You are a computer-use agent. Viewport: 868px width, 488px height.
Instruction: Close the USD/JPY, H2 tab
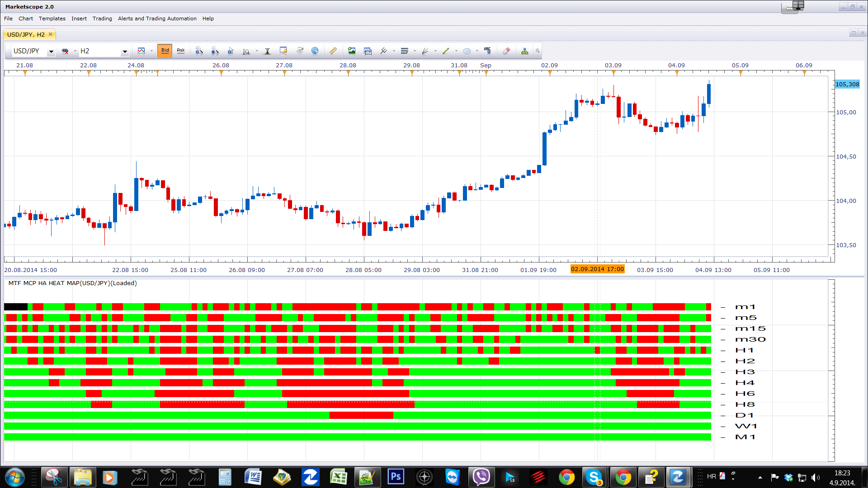pyautogui.click(x=51, y=34)
